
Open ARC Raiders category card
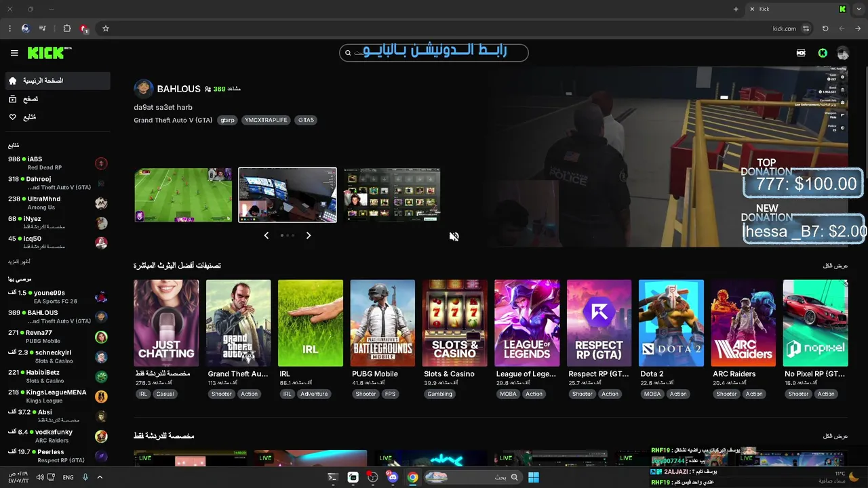click(743, 323)
